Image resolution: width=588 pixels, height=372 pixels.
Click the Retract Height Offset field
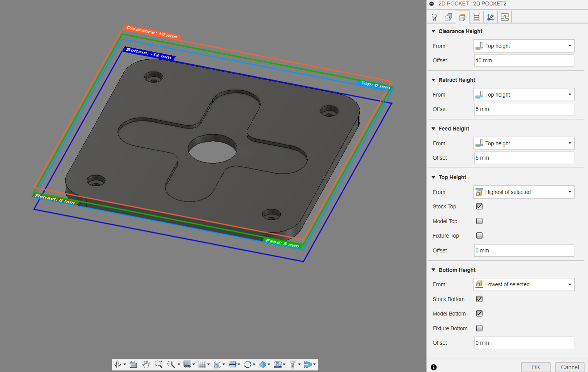coord(524,109)
